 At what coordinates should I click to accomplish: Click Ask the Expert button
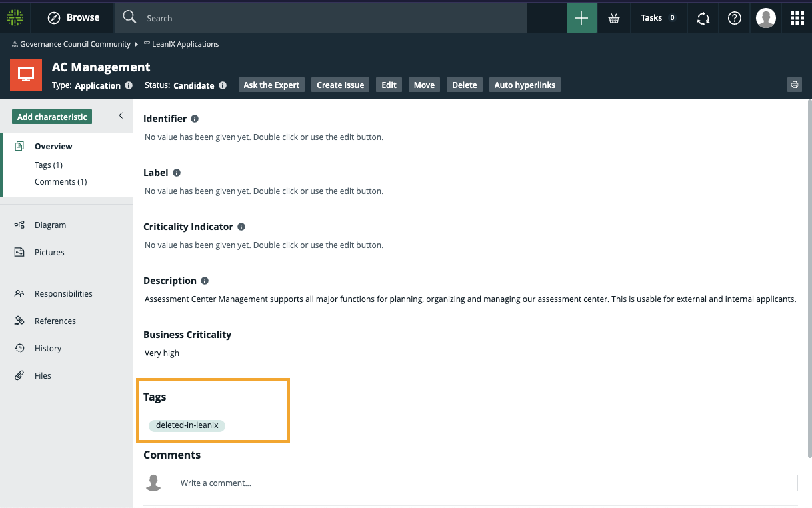(271, 85)
